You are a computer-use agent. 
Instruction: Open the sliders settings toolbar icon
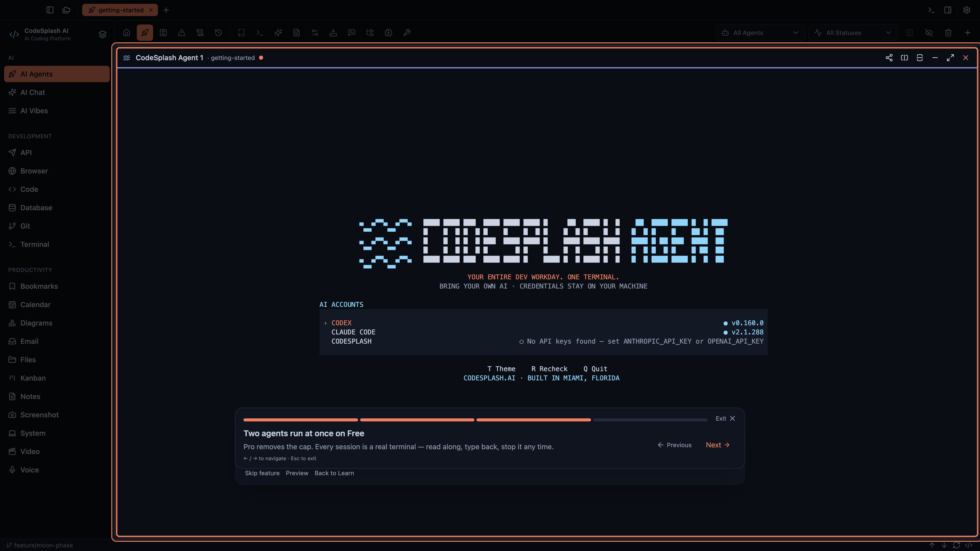click(x=315, y=33)
